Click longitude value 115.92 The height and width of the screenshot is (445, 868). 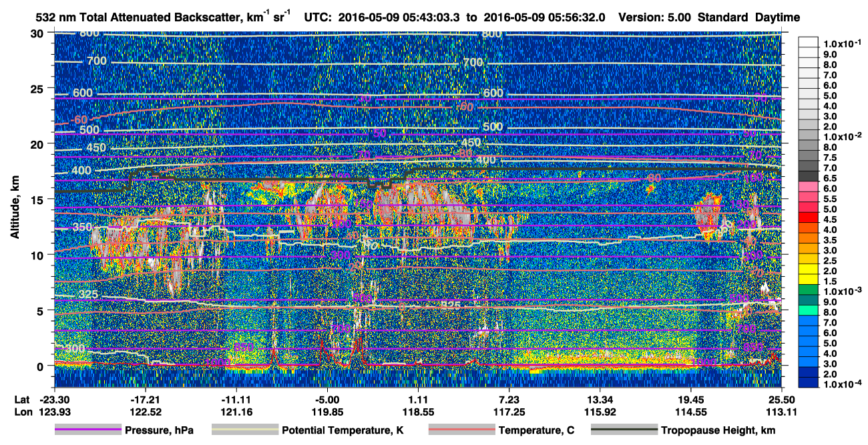tap(600, 412)
